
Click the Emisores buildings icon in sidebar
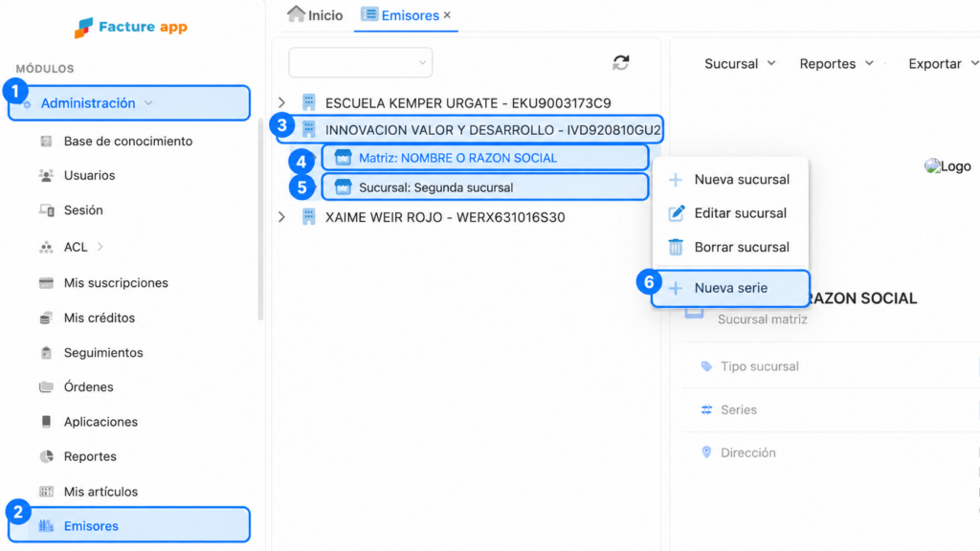pyautogui.click(x=46, y=526)
